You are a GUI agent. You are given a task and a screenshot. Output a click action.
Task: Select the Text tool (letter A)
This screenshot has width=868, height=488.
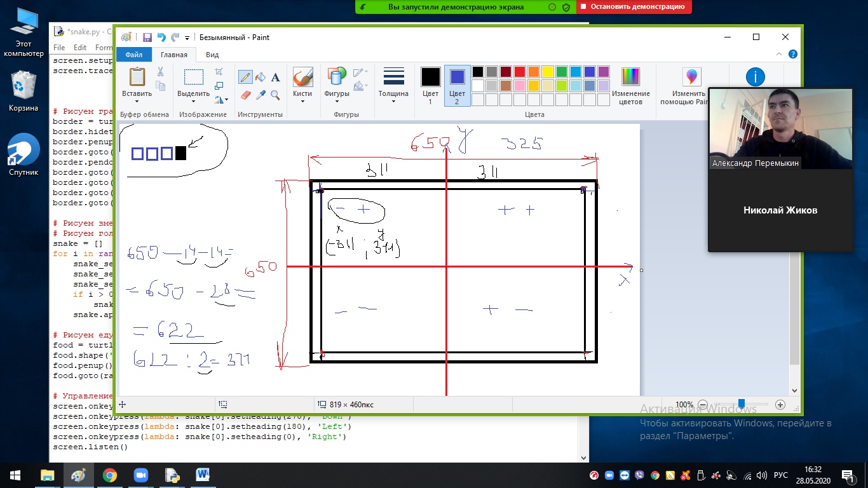click(x=275, y=77)
